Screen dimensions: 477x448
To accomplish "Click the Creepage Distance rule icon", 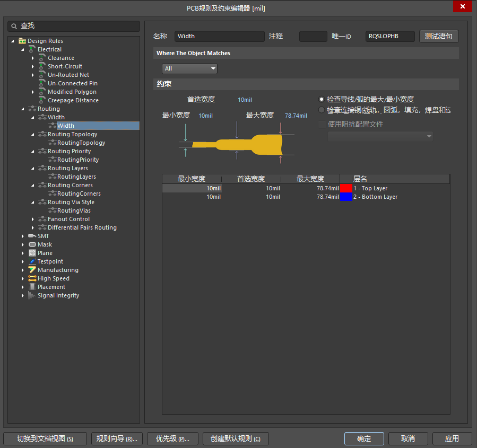I will [x=42, y=100].
